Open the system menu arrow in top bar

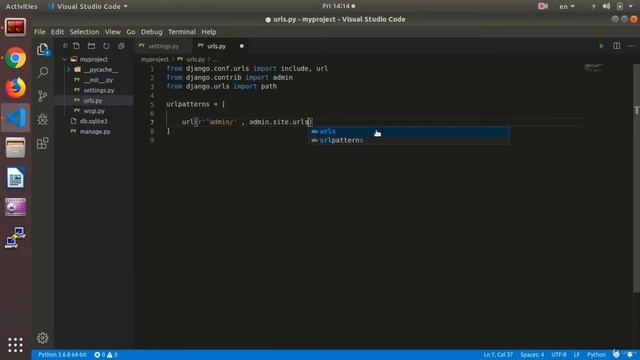coord(631,6)
